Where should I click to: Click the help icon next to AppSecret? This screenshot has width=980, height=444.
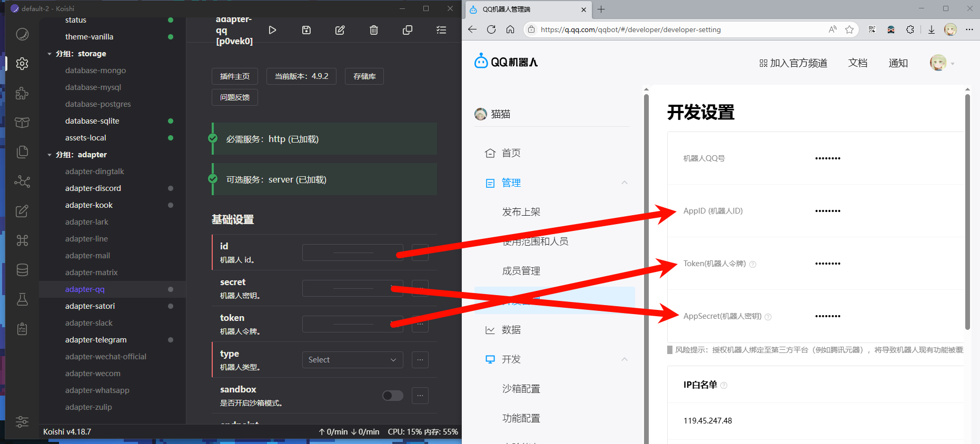768,317
